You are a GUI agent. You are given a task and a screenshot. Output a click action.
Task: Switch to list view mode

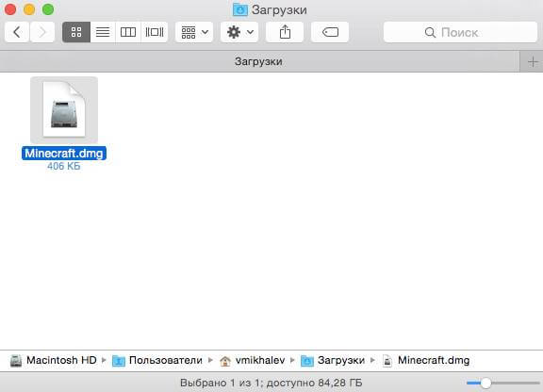coord(103,32)
